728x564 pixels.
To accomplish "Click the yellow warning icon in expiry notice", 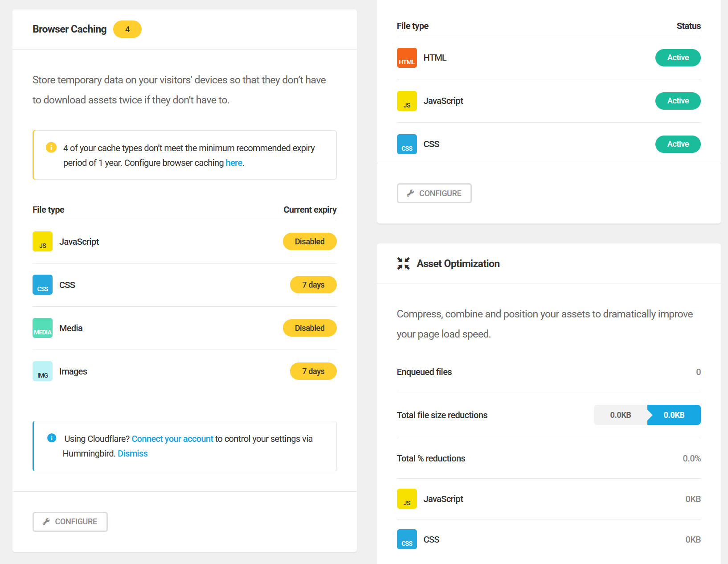I will click(x=51, y=148).
